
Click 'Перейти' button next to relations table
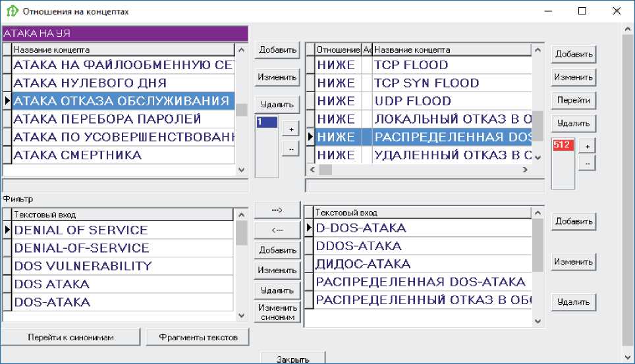(x=573, y=100)
